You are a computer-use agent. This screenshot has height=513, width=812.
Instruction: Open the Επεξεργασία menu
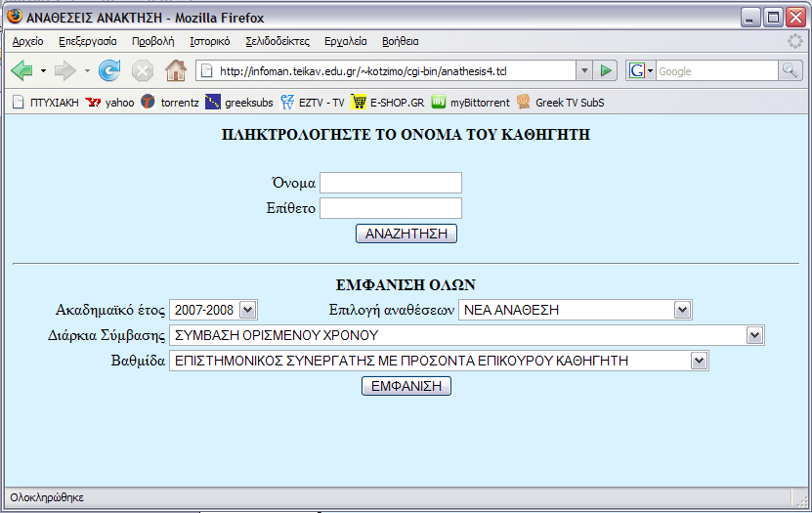pos(88,41)
